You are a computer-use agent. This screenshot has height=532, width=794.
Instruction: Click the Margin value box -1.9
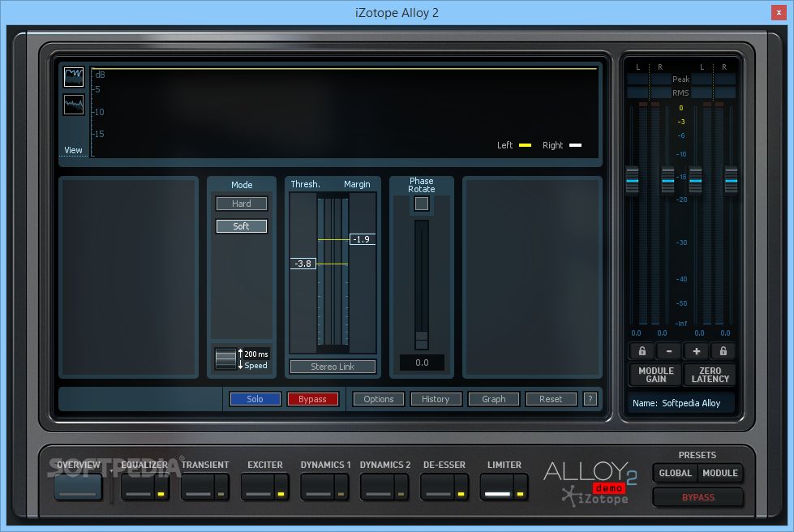point(362,239)
